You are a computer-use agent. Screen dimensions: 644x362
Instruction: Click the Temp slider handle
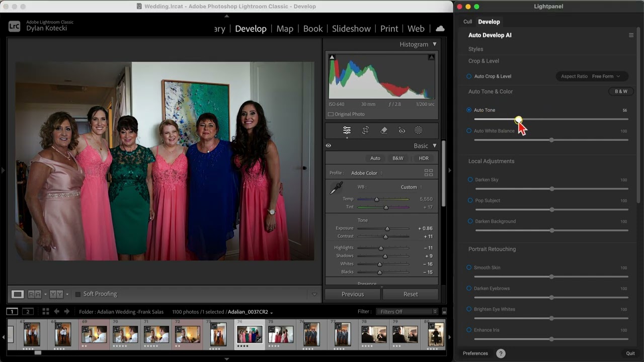pos(376,200)
